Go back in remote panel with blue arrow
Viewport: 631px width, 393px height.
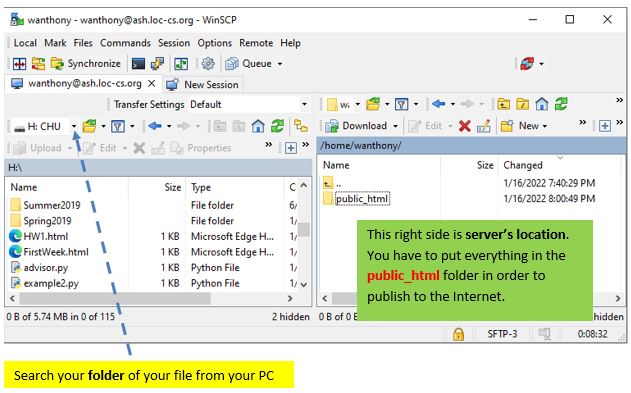(x=439, y=104)
